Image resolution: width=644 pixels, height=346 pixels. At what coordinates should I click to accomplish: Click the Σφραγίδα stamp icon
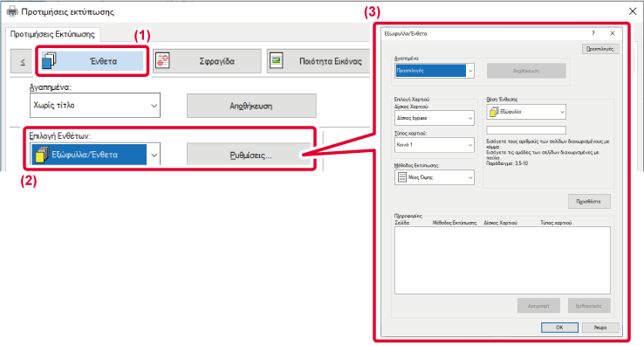coord(163,60)
